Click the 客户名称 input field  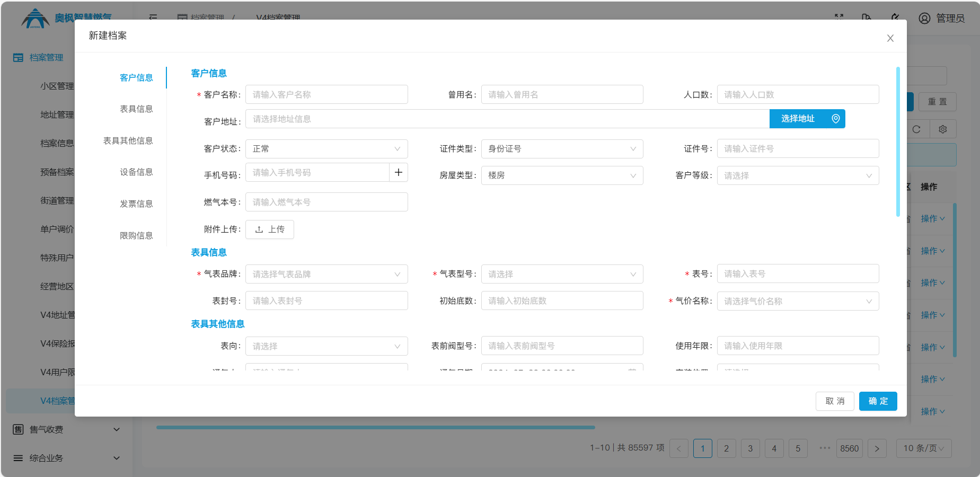tap(326, 94)
